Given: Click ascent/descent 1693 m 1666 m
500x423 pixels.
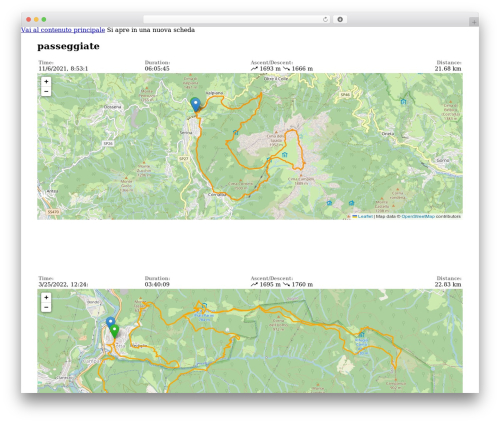Looking at the screenshot, I should click(282, 69).
